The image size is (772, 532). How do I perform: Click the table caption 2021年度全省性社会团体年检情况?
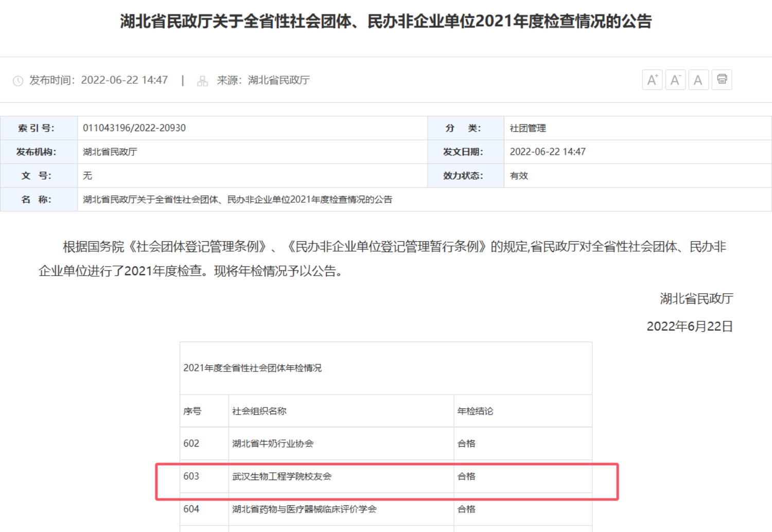252,368
